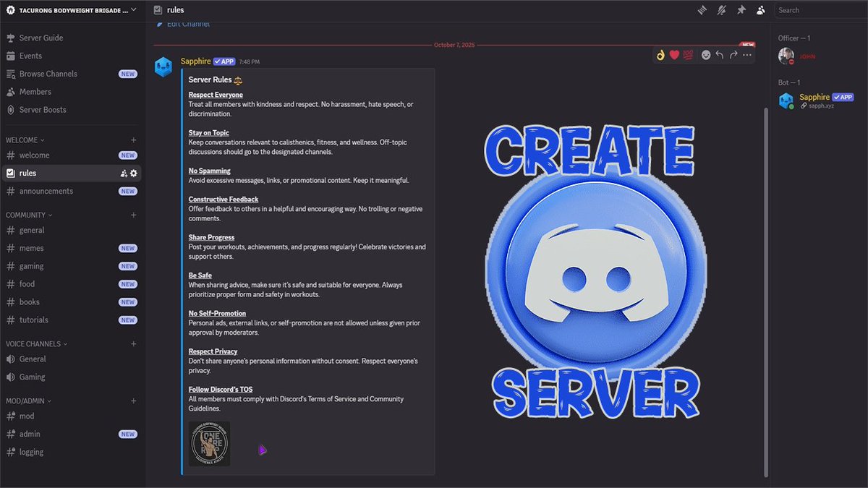
Task: Open the message more options ellipsis
Action: pyautogui.click(x=747, y=55)
